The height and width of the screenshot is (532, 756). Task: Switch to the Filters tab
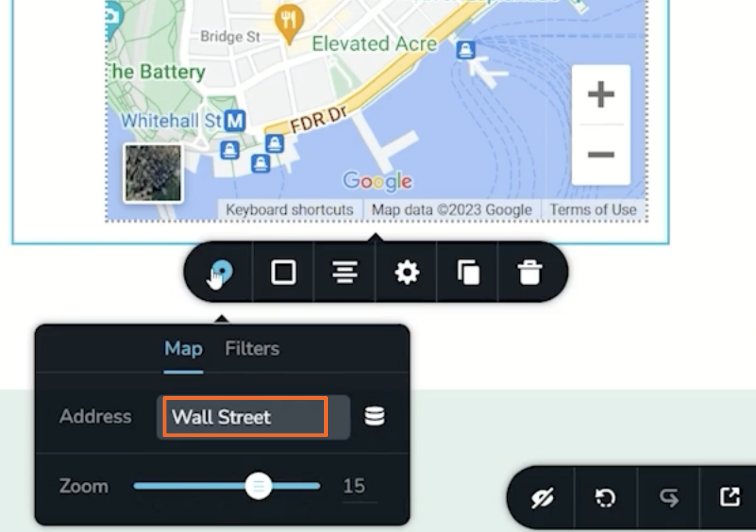[252, 349]
